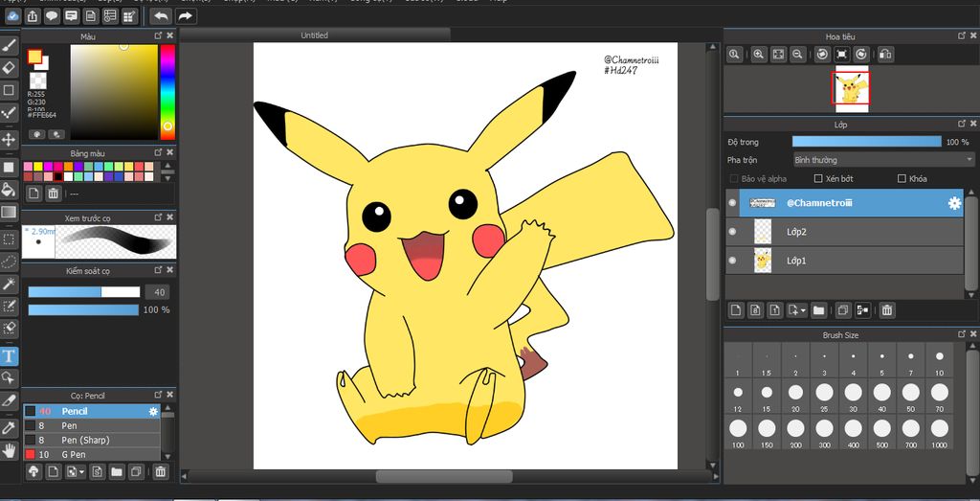This screenshot has height=501, width=980.
Task: Select the transparent color swatch
Action: click(38, 80)
